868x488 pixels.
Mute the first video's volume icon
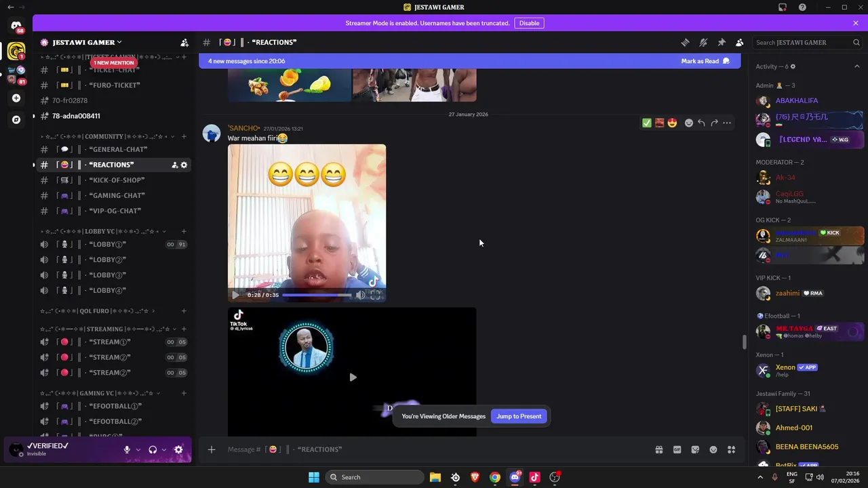[x=361, y=295]
